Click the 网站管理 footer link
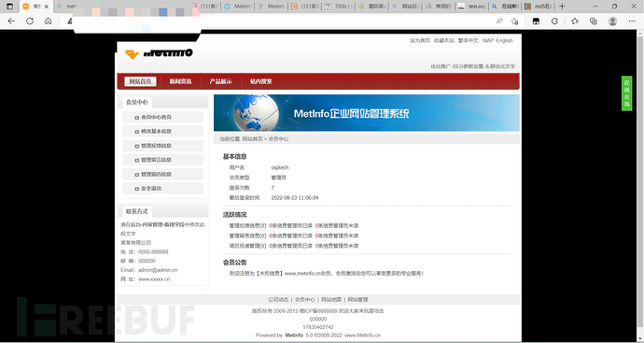The height and width of the screenshot is (343, 644). pos(357,299)
